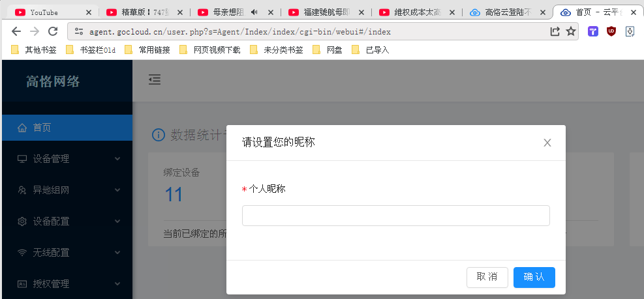Click the 请设置您的昵称 dialog title

pos(279,142)
